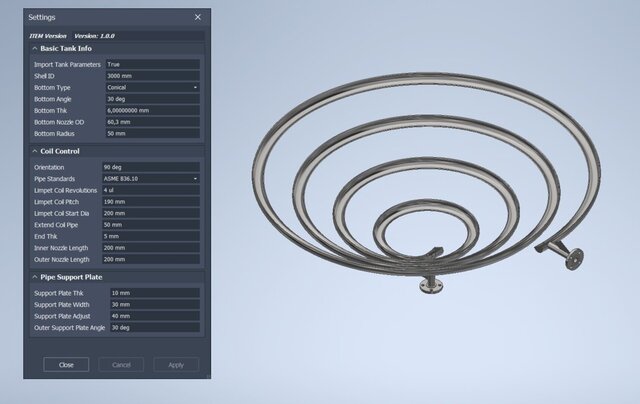Collapse the Coil Control section
Viewport: 640px width, 404px height.
click(x=35, y=151)
